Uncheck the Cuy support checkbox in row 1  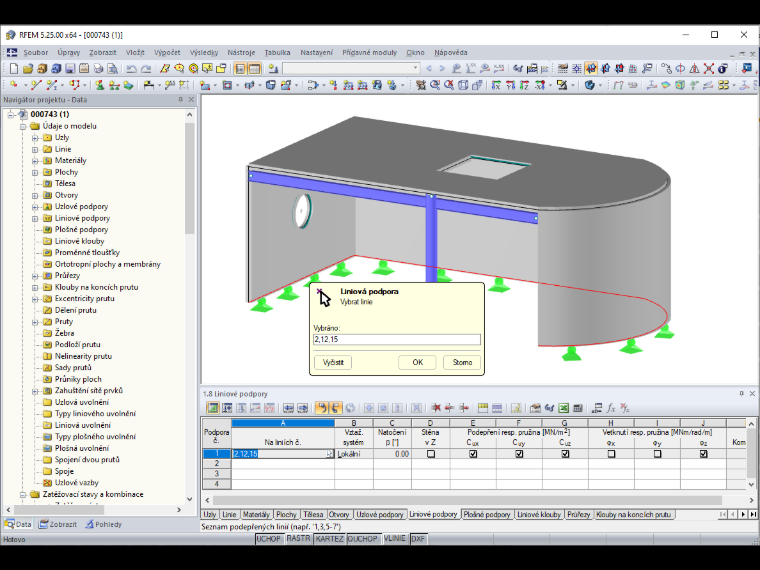pos(519,454)
